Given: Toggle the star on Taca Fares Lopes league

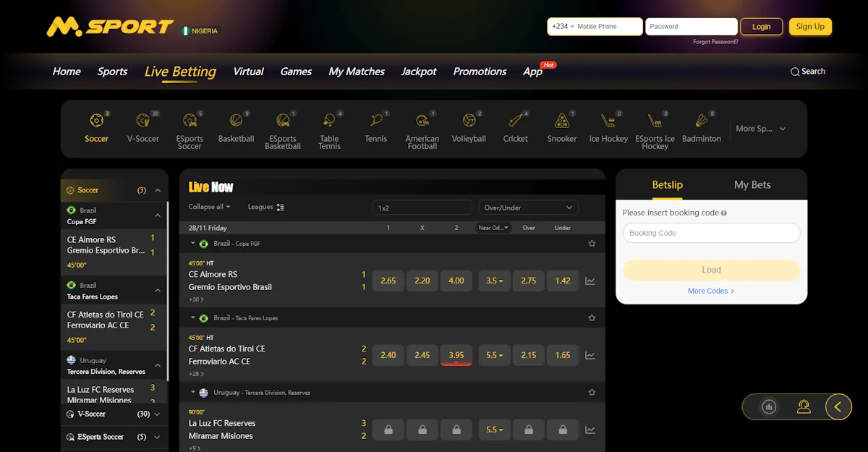Looking at the screenshot, I should (x=592, y=317).
